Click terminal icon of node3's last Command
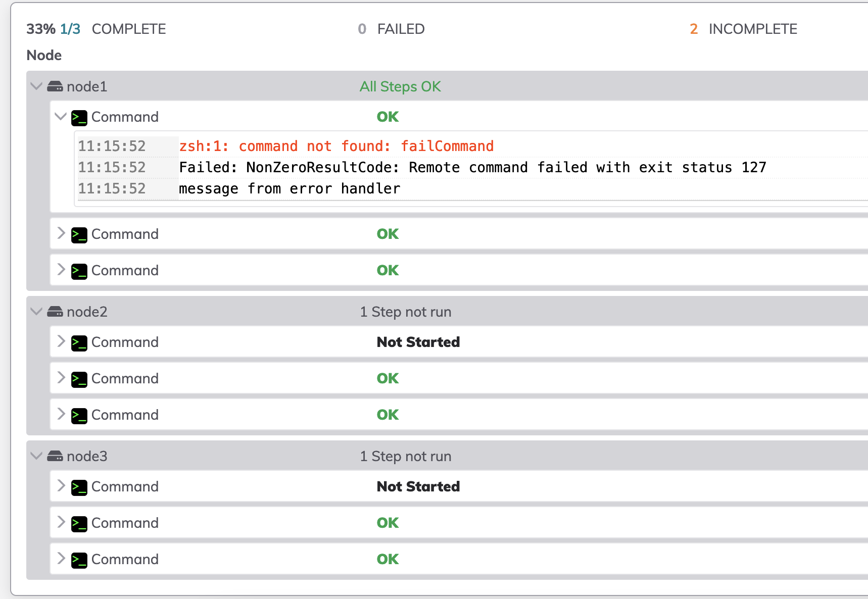Screen dimensions: 868x599 (79, 560)
